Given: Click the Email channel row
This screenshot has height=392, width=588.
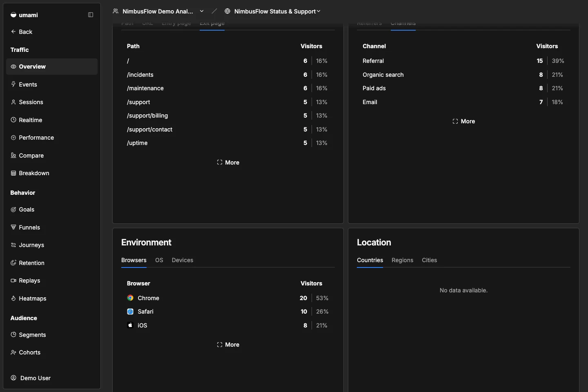Looking at the screenshot, I should pos(463,102).
